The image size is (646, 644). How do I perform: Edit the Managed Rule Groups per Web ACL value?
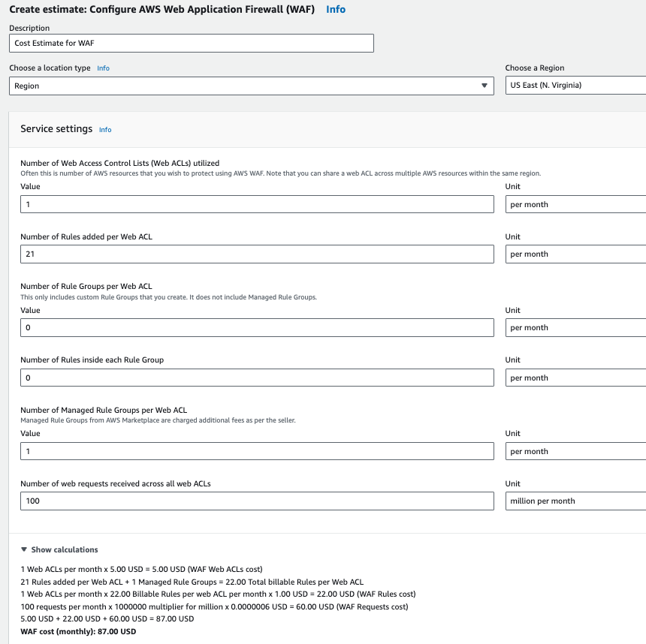(x=257, y=451)
